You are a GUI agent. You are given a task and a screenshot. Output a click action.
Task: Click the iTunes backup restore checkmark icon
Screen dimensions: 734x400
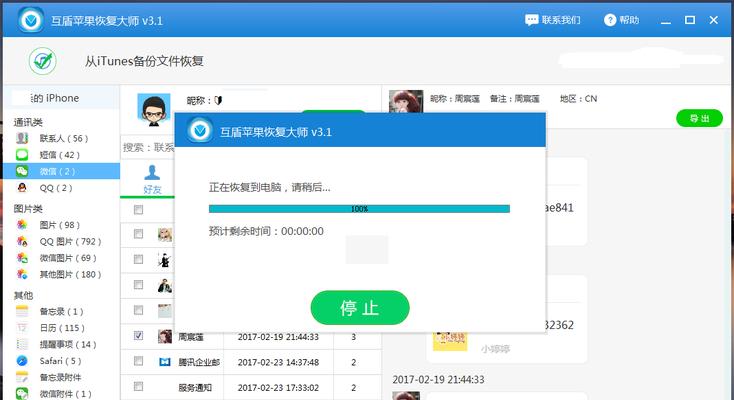(x=43, y=61)
